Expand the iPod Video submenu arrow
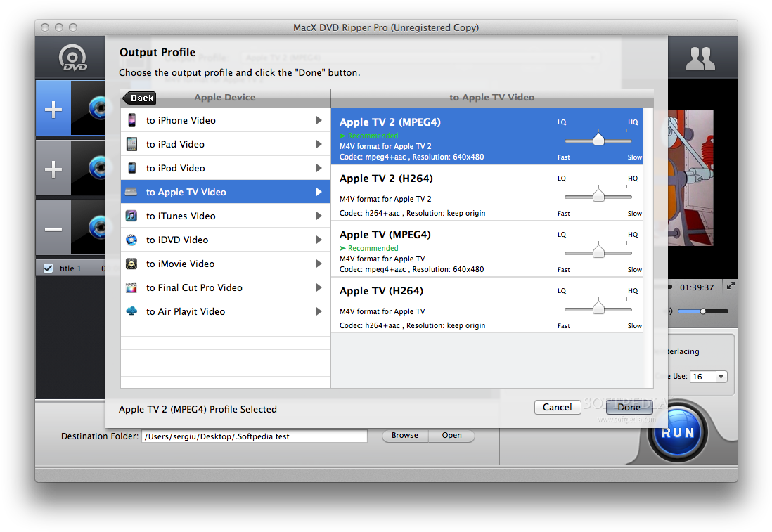The image size is (772, 532). (x=319, y=168)
